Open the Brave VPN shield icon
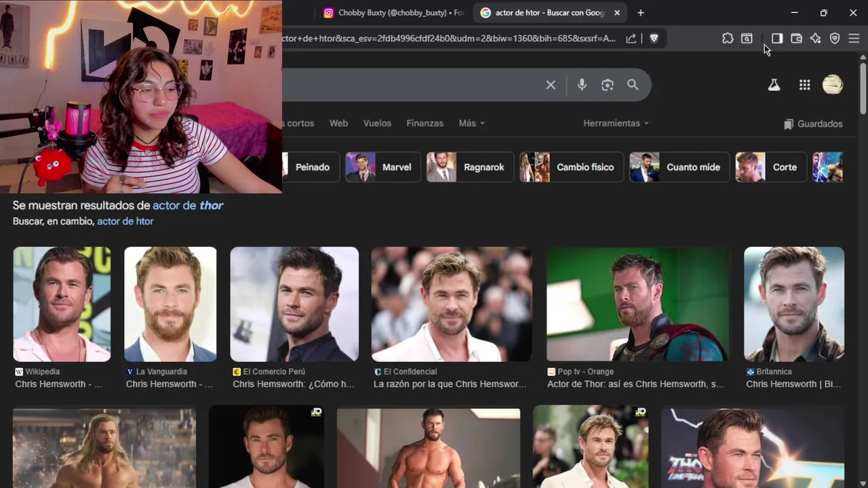868x488 pixels. [x=835, y=39]
